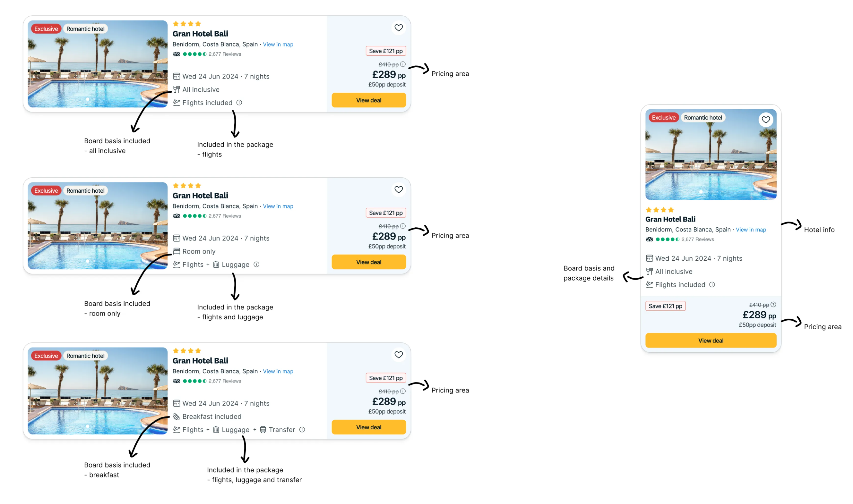853x504 pixels.
Task: Toggle the heart on the Room only card
Action: [x=399, y=190]
